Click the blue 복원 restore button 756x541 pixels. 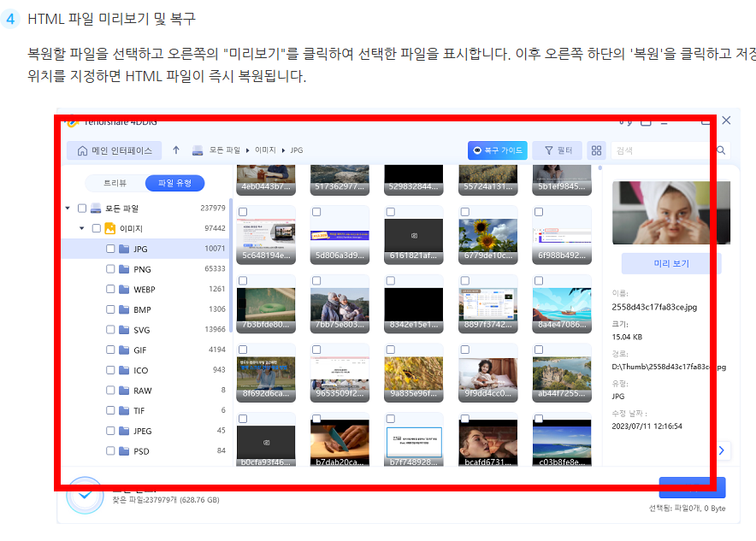[x=692, y=486]
